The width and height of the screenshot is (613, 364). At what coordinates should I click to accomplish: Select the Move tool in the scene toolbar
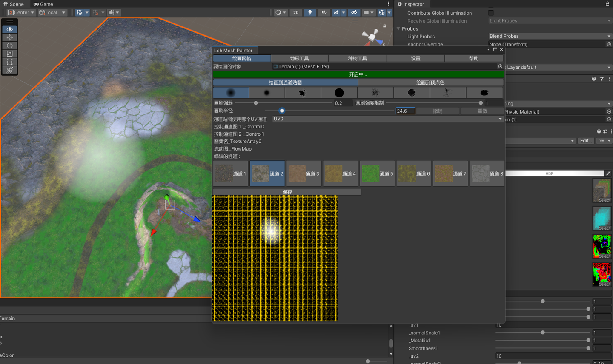coord(9,37)
